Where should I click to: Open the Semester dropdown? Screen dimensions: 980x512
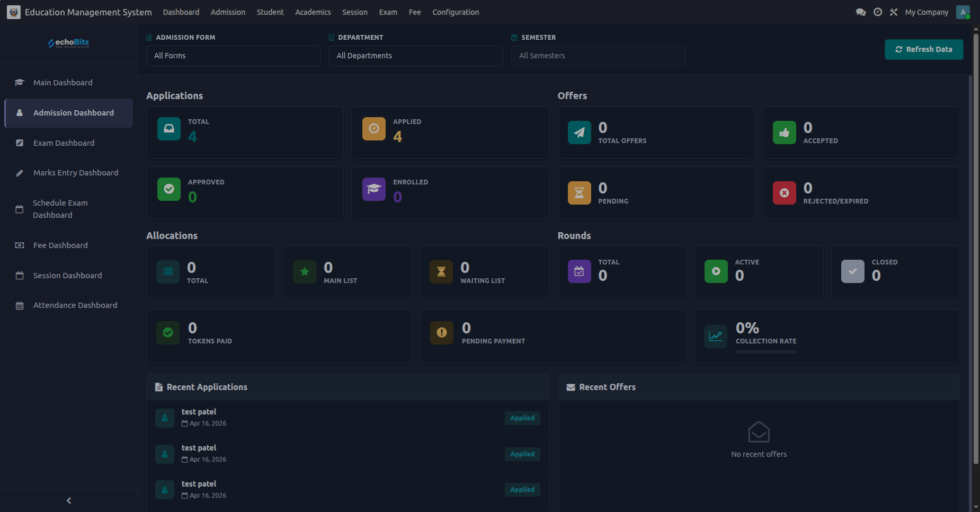[x=598, y=56]
